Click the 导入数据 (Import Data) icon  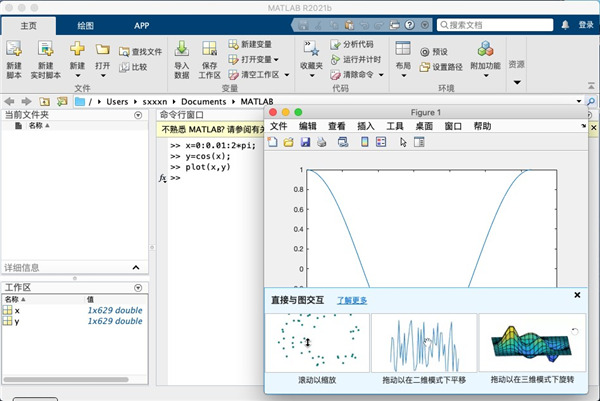click(x=182, y=49)
